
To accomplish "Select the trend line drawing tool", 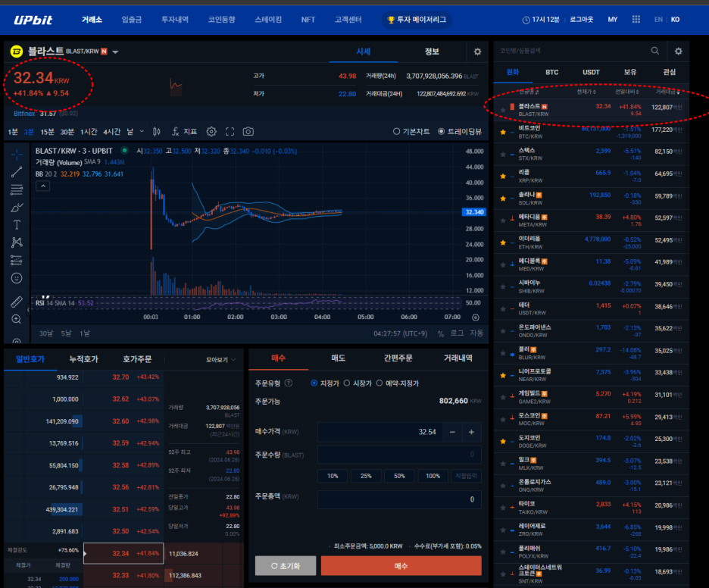I will pos(17,172).
